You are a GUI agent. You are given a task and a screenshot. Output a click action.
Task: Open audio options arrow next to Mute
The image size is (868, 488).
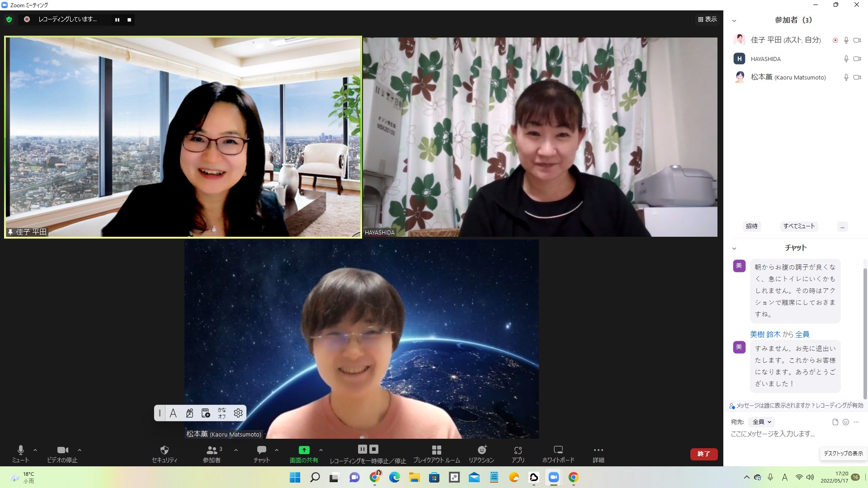click(x=35, y=450)
